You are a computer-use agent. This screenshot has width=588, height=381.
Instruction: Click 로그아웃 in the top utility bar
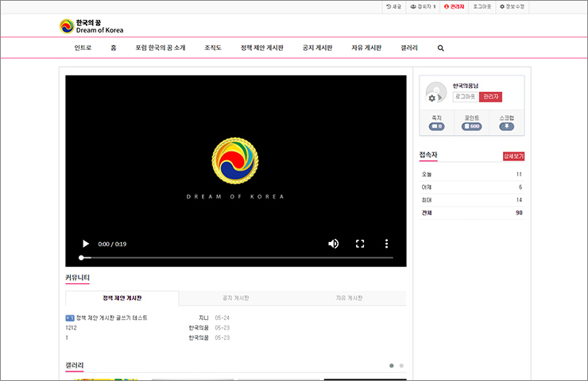coord(482,6)
